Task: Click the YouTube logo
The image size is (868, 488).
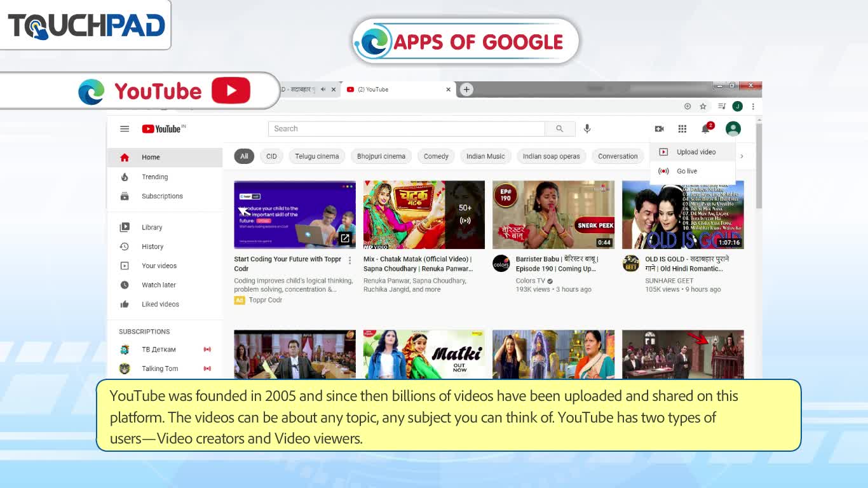Action: pos(163,129)
